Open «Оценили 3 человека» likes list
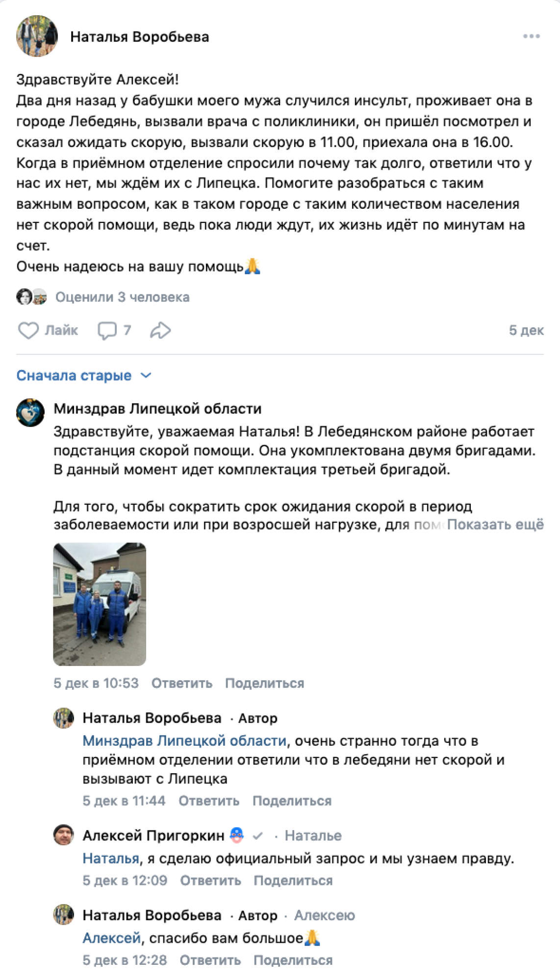Screen dimensions: 560x980 pos(122,297)
